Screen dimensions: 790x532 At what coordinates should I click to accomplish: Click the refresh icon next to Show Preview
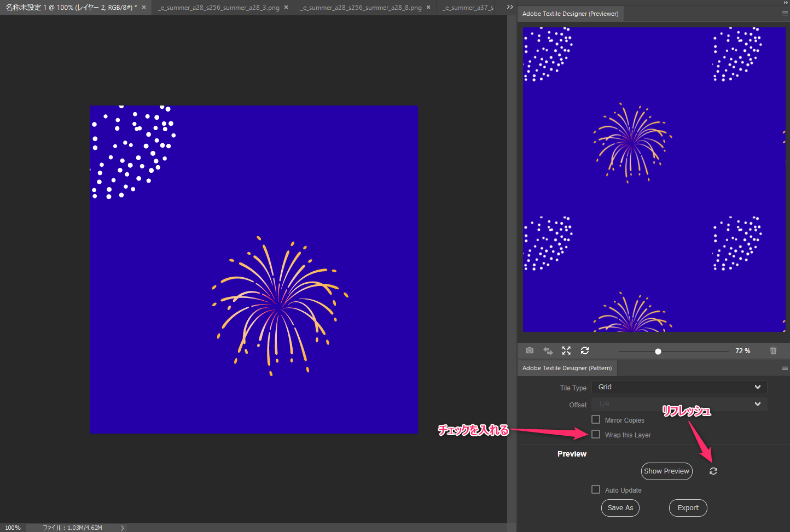[x=713, y=471]
